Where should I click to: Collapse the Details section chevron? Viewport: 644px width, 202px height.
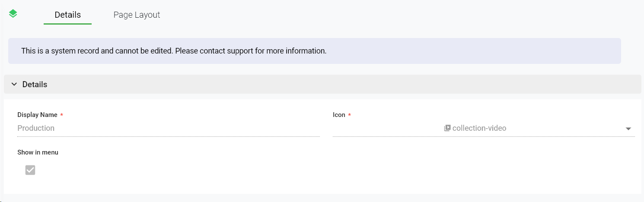(14, 85)
